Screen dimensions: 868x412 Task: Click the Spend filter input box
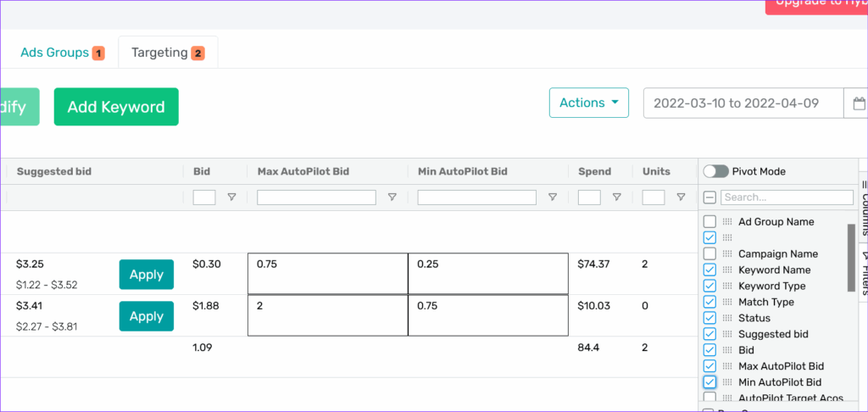click(x=590, y=198)
